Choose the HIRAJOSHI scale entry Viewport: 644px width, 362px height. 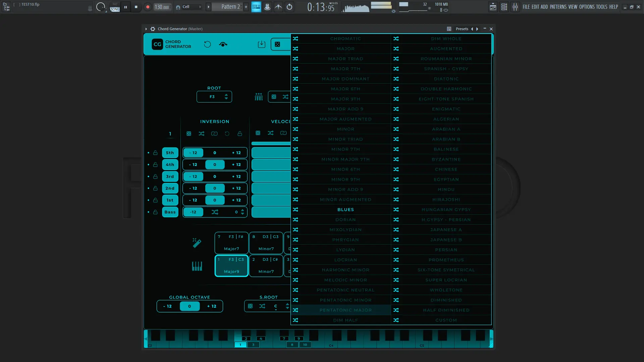pyautogui.click(x=446, y=199)
